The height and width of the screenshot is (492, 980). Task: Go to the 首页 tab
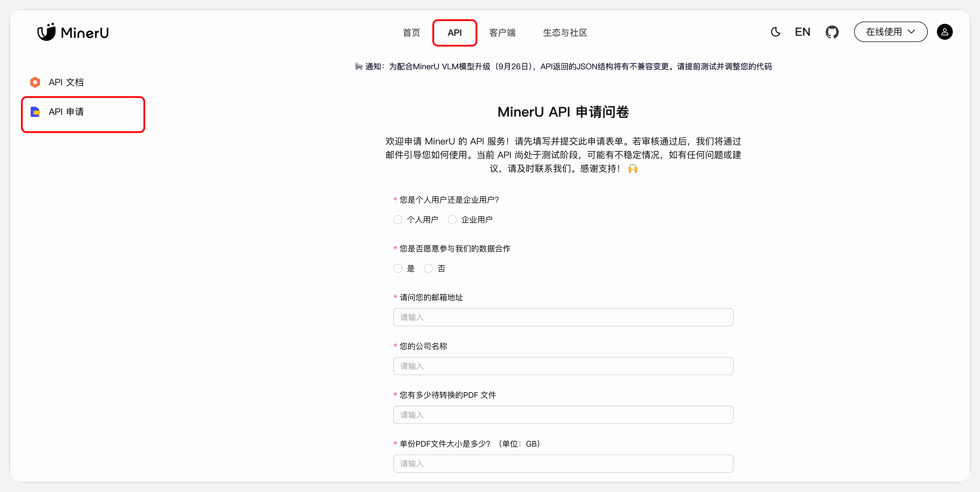[411, 33]
